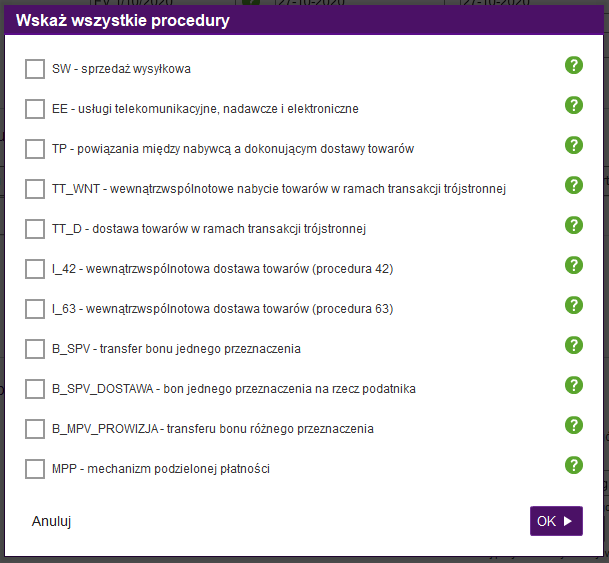Open help for MPP mechanizm podzielonej płatności

pyautogui.click(x=574, y=465)
